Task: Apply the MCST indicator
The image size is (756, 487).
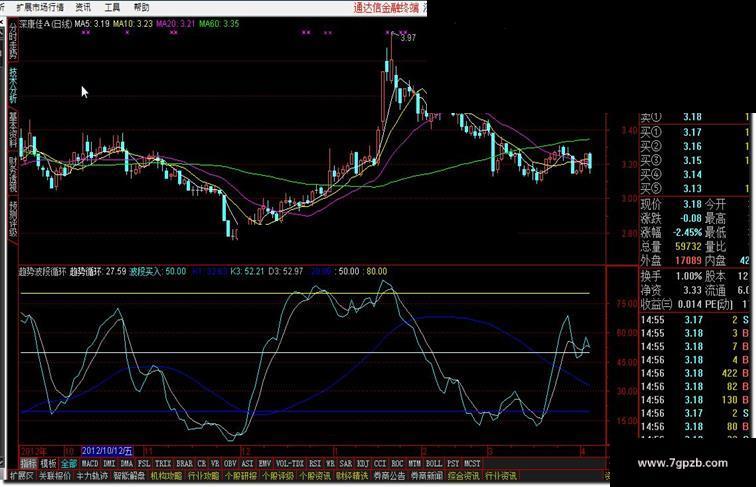Action: tap(472, 463)
